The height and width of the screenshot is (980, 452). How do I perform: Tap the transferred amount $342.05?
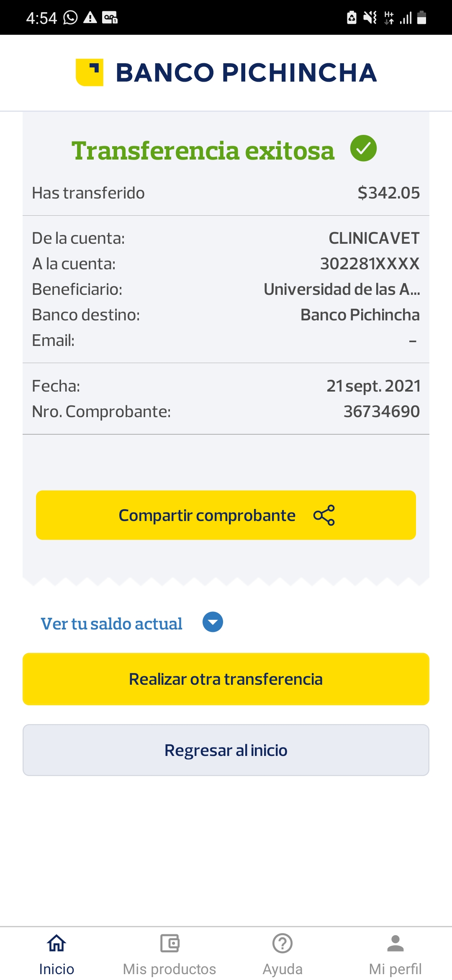(388, 193)
